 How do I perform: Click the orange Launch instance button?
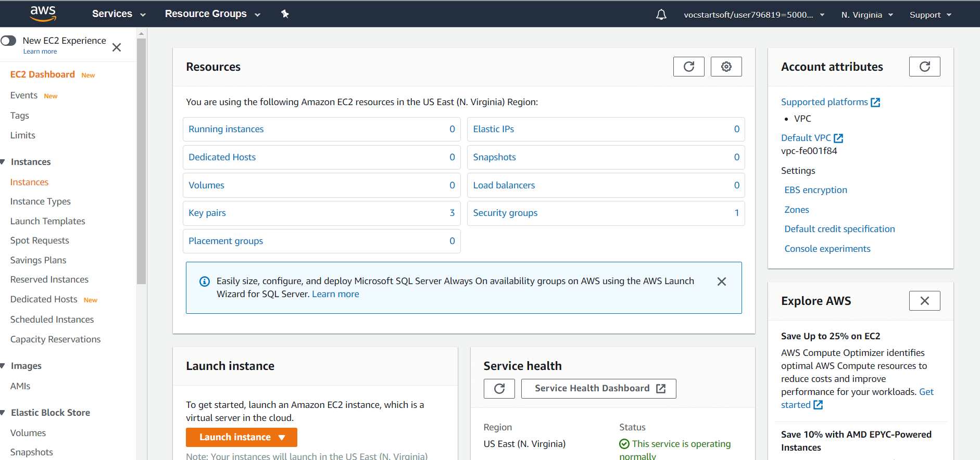coord(241,438)
